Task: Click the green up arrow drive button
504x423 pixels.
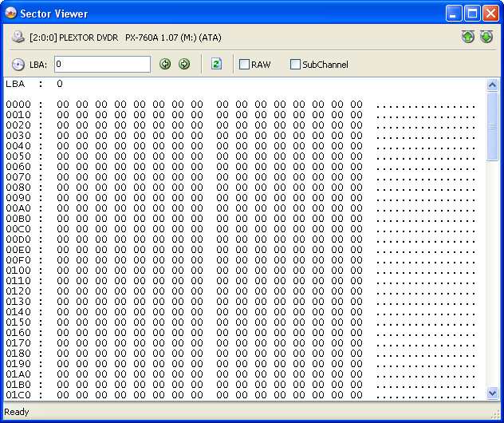Action: pyautogui.click(x=468, y=37)
